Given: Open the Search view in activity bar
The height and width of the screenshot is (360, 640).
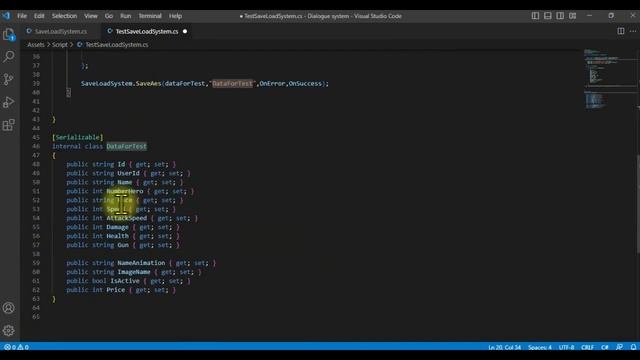Looking at the screenshot, I should tap(9, 57).
